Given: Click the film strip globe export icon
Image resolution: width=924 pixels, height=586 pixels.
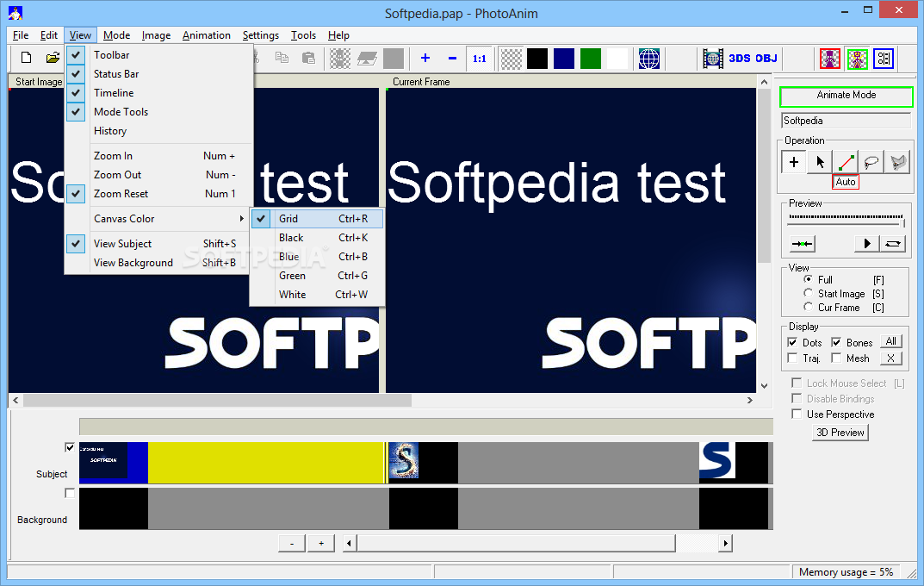Looking at the screenshot, I should [713, 59].
